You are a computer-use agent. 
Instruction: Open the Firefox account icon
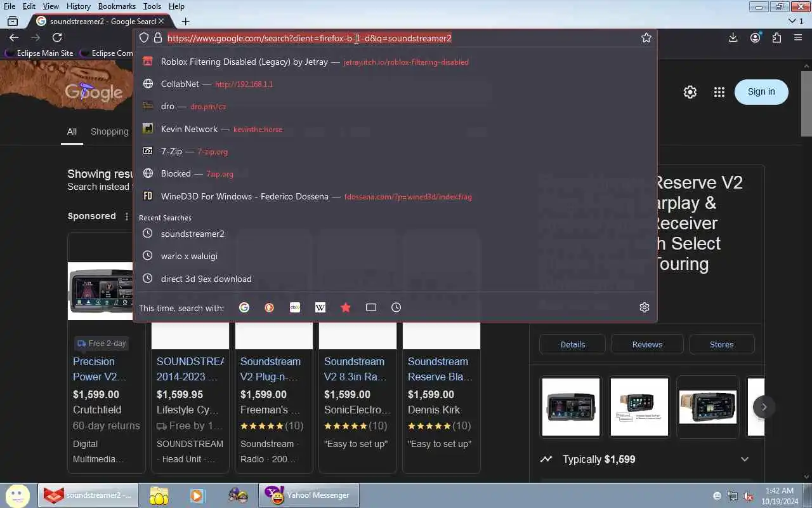755,38
